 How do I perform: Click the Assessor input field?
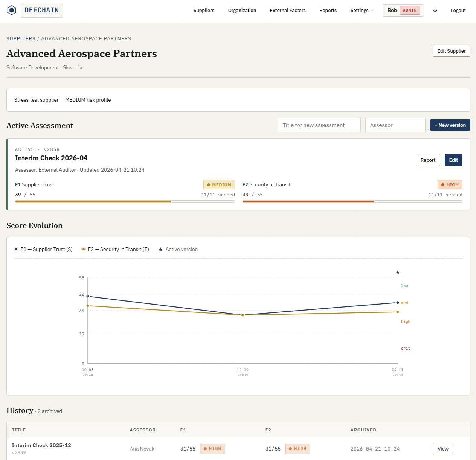pyautogui.click(x=395, y=125)
